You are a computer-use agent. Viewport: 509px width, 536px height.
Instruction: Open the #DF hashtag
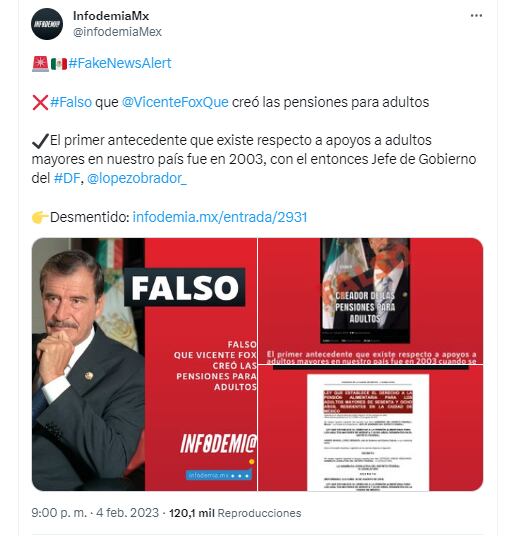click(67, 178)
